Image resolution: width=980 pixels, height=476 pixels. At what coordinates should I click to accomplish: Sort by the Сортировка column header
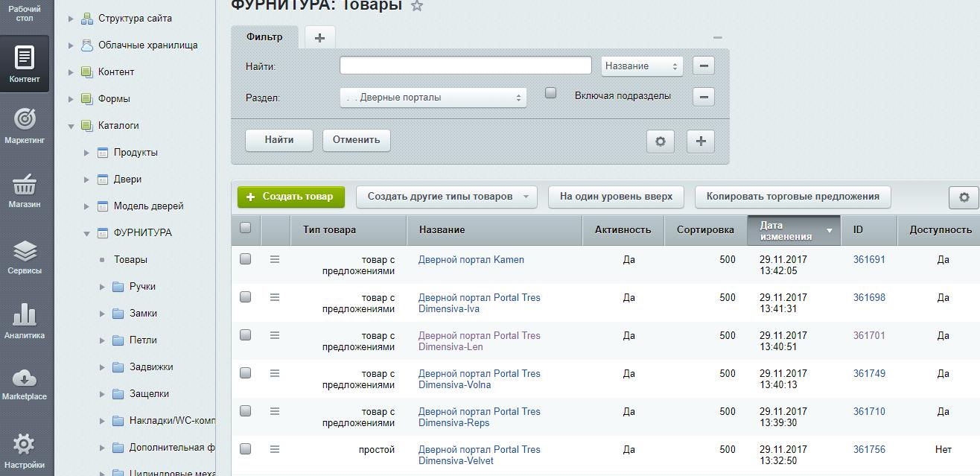[x=705, y=230]
